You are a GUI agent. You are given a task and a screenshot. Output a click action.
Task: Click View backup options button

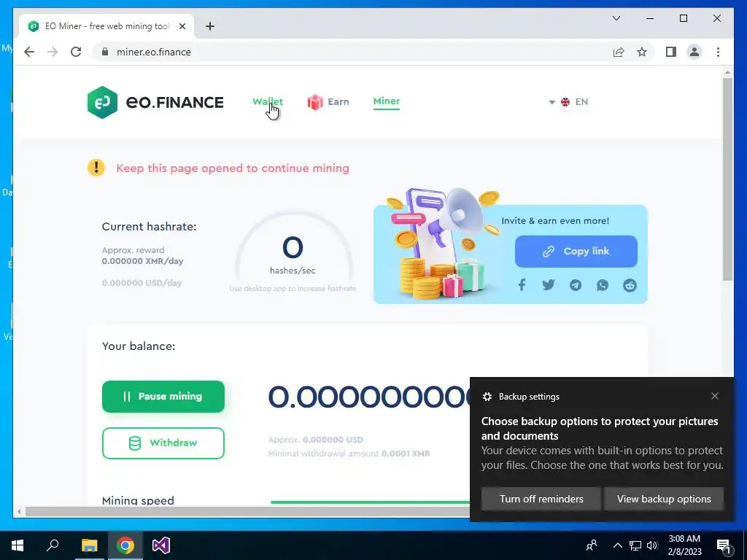664,499
